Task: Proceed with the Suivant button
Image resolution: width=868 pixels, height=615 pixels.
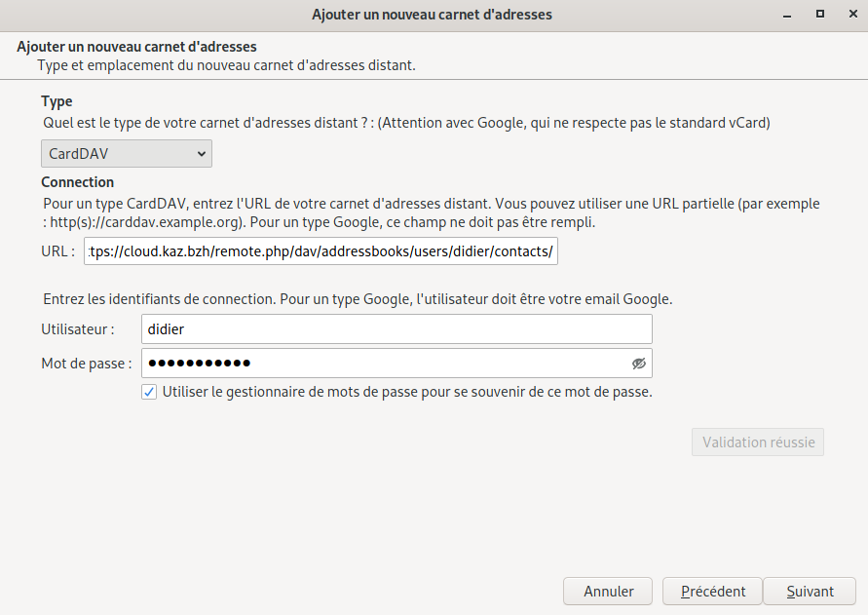Action: tap(810, 591)
